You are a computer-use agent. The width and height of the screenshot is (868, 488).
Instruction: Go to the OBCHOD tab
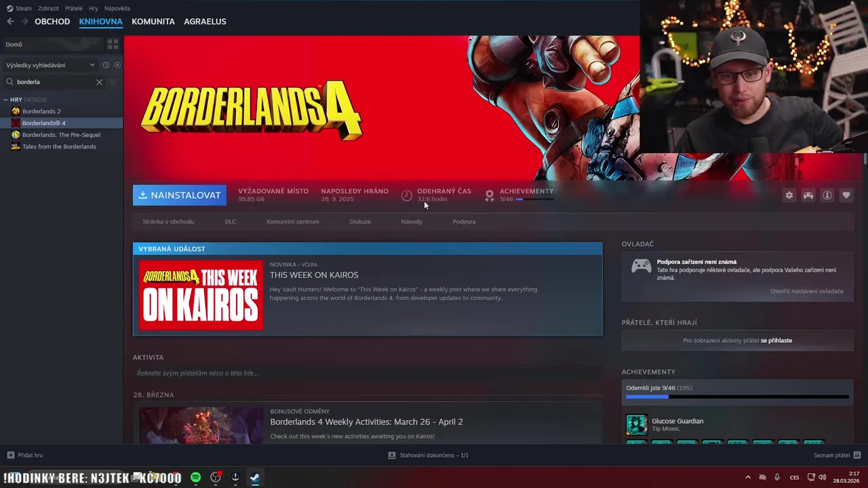point(52,22)
